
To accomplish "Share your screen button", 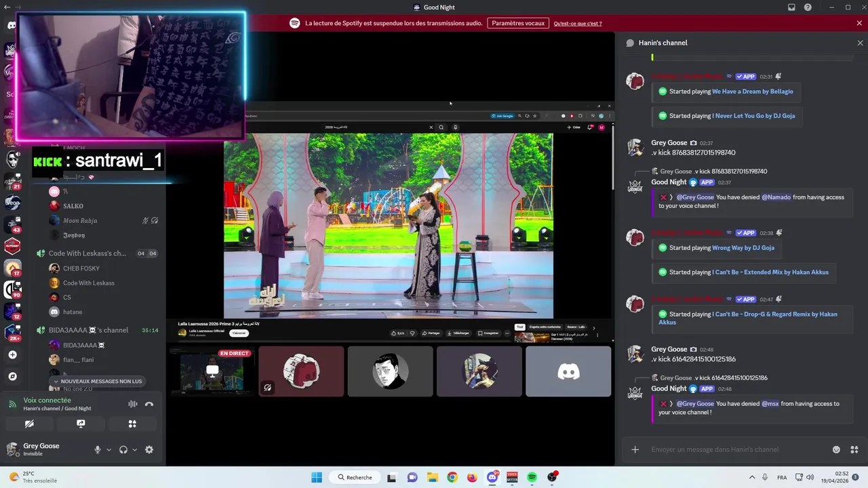I will [x=81, y=424].
